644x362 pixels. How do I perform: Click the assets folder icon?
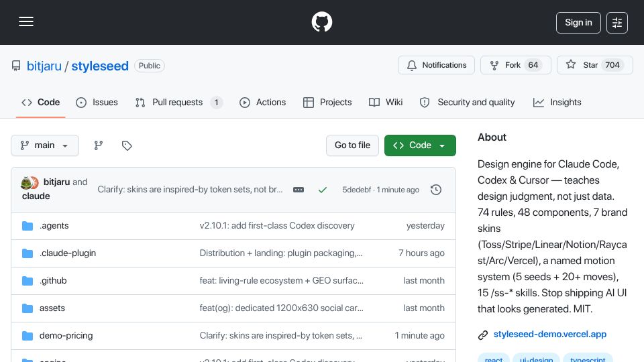click(28, 308)
